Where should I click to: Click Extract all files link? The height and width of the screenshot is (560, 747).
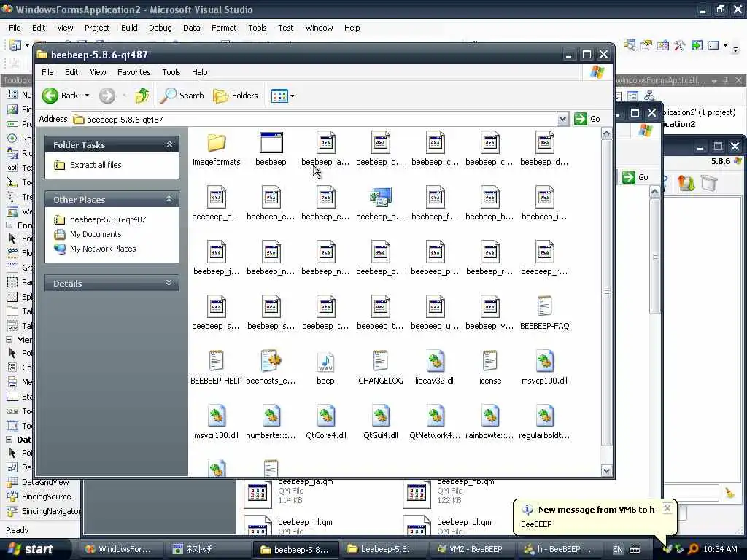point(96,165)
